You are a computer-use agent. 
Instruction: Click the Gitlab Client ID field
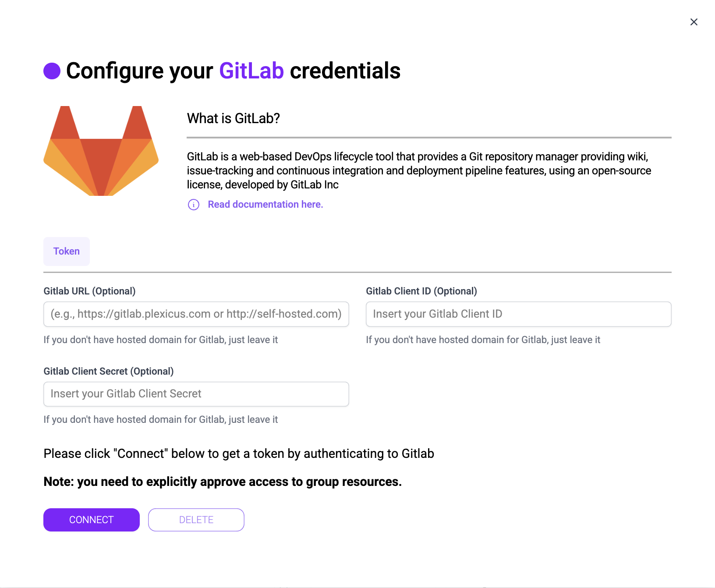(518, 314)
